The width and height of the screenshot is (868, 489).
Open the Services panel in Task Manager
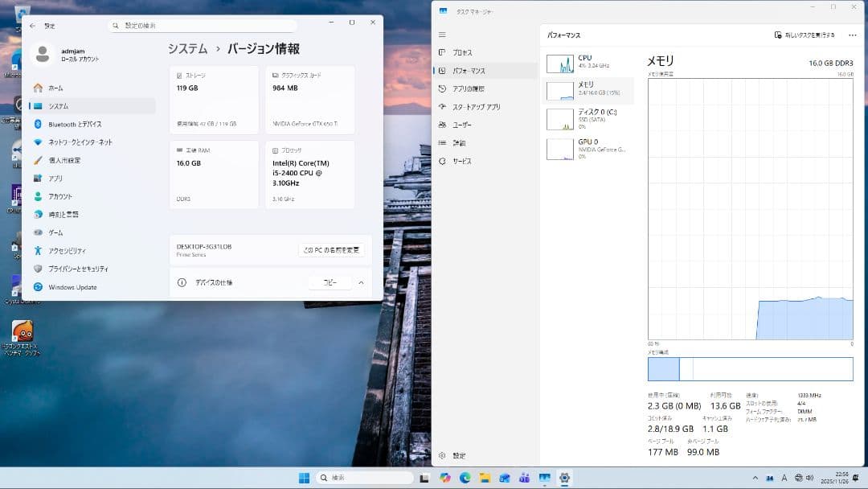point(462,160)
